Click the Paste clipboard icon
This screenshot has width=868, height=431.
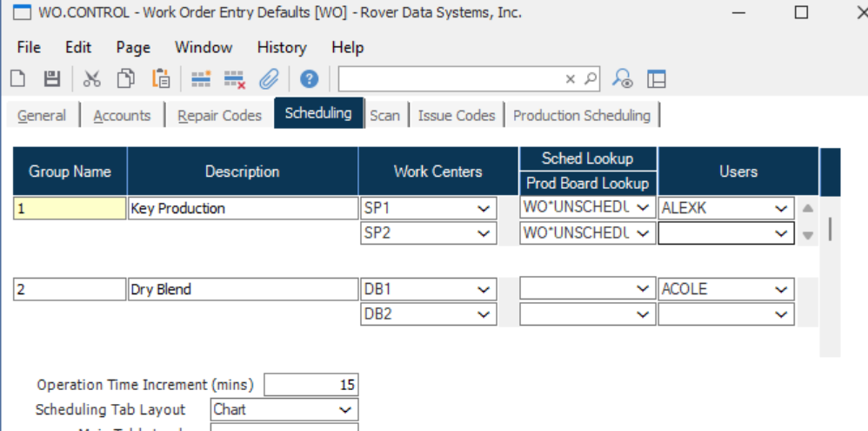click(x=161, y=79)
